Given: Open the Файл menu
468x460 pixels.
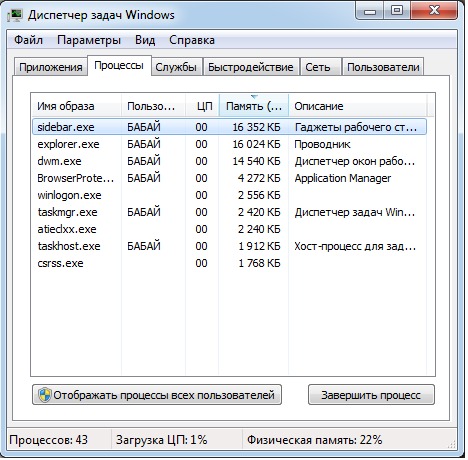Looking at the screenshot, I should 28,40.
